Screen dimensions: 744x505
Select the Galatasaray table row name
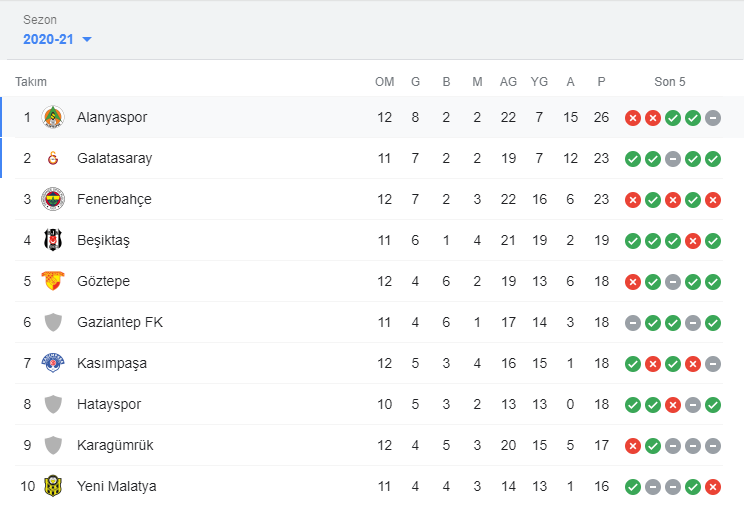tap(114, 158)
